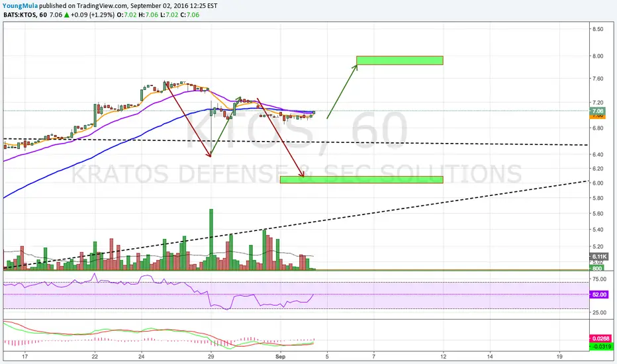Click the 75.00 RSI axis label

coord(599,279)
